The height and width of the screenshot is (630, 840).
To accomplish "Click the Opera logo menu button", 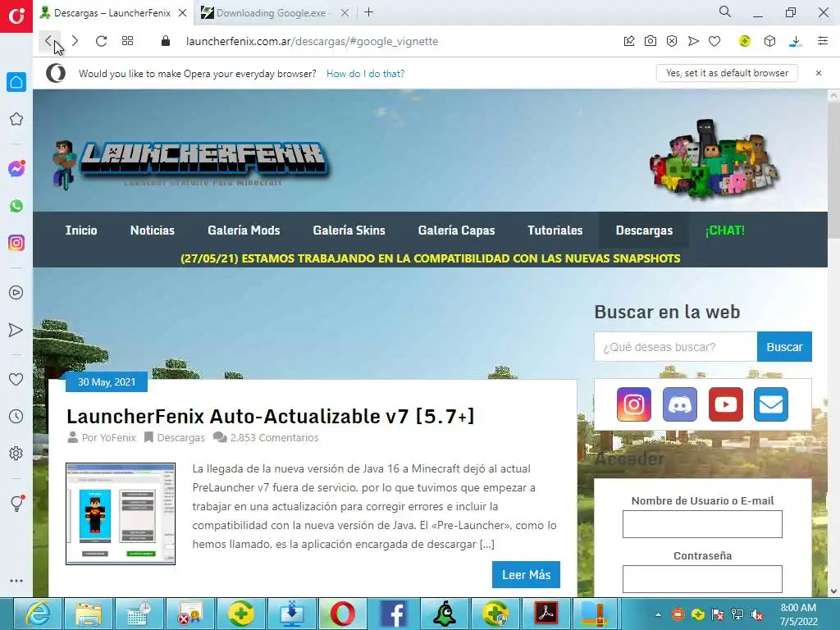I will point(16,16).
